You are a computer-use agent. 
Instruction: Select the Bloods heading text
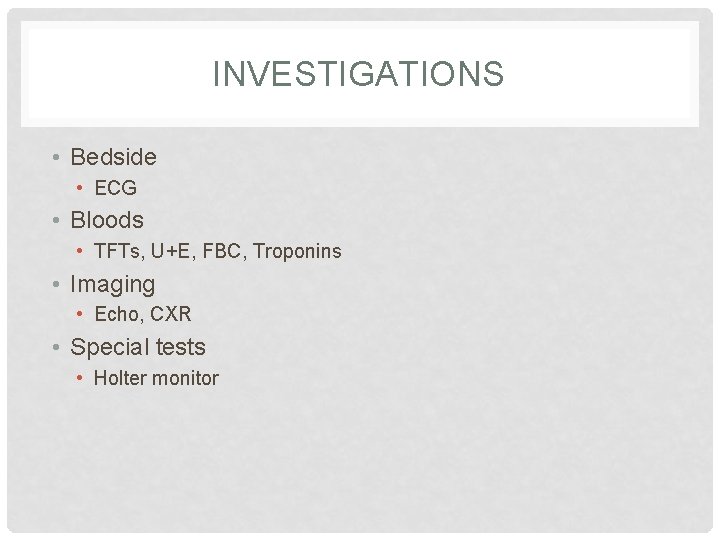coord(107,220)
